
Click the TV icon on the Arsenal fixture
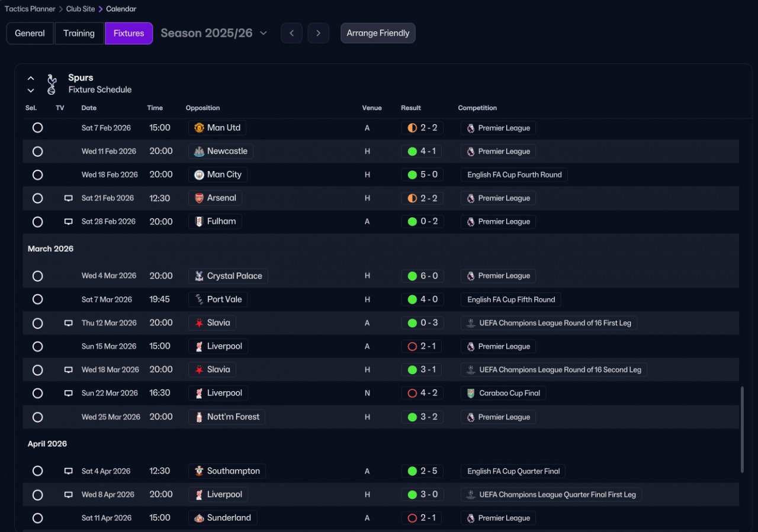[68, 198]
